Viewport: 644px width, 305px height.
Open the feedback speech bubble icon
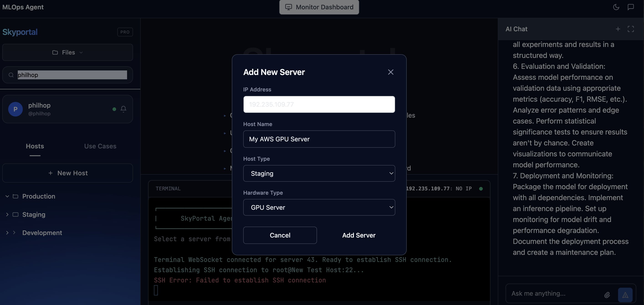coord(631,7)
